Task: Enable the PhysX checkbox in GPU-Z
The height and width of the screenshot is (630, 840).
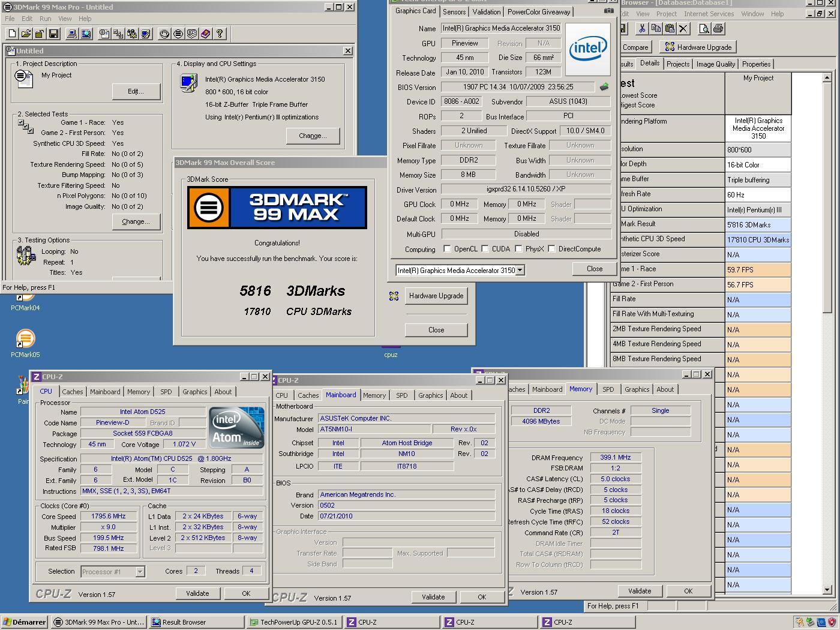Action: (518, 249)
